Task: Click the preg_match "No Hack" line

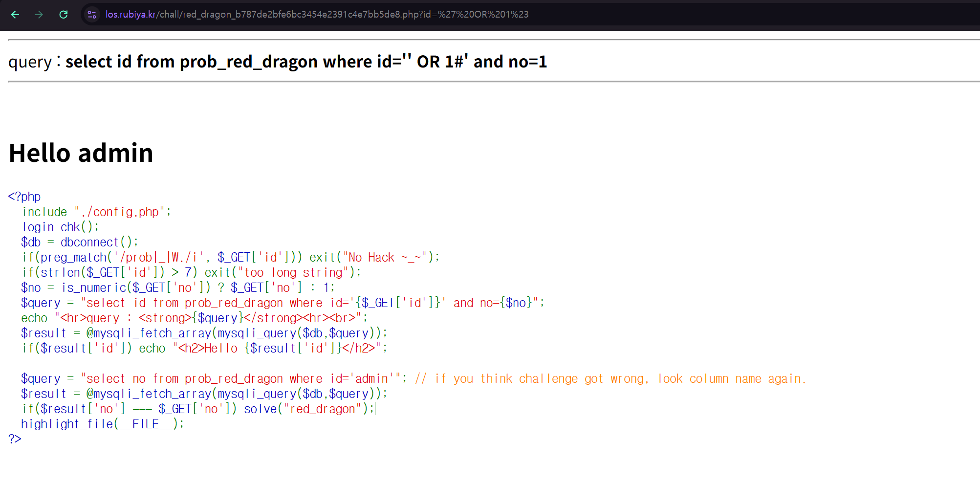Action: click(230, 257)
